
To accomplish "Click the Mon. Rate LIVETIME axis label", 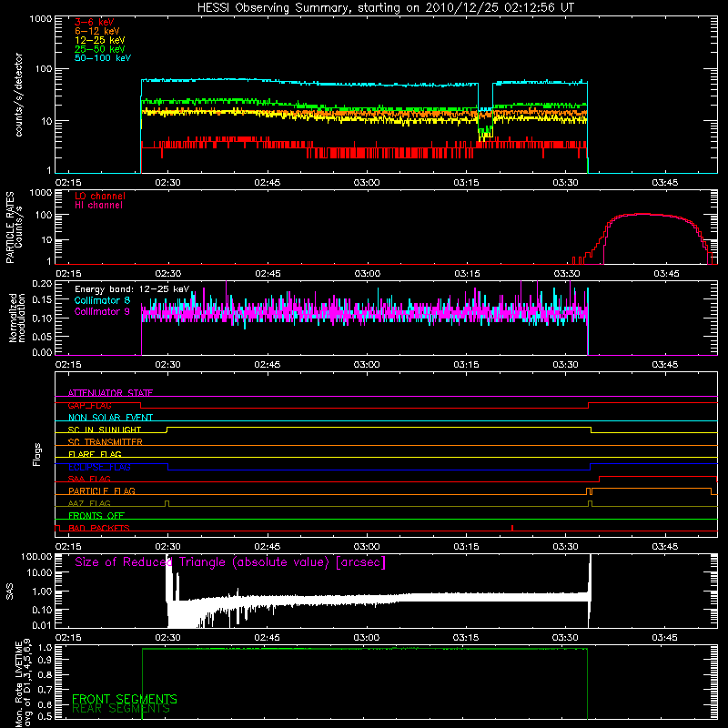I will (x=24, y=683).
